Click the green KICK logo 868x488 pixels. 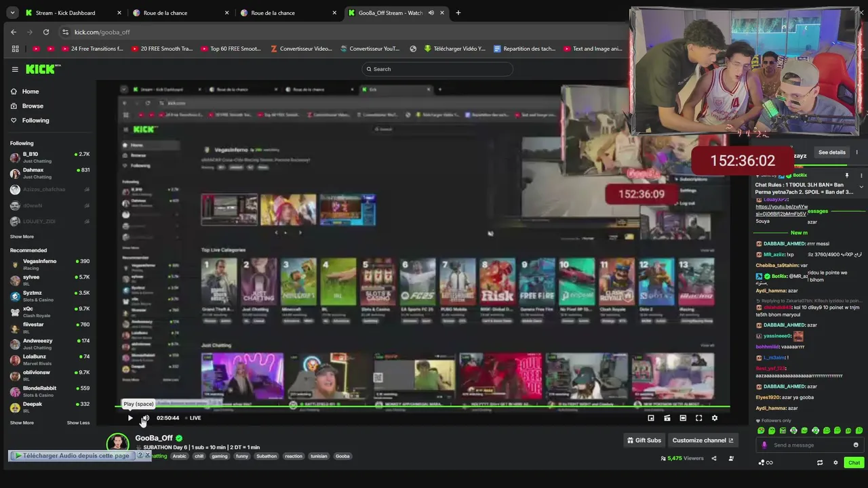point(43,69)
